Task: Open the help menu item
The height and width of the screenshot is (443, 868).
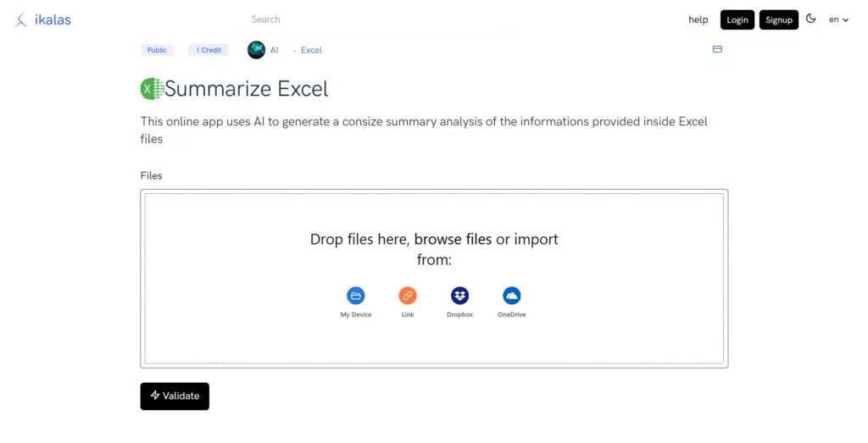Action: pos(698,19)
